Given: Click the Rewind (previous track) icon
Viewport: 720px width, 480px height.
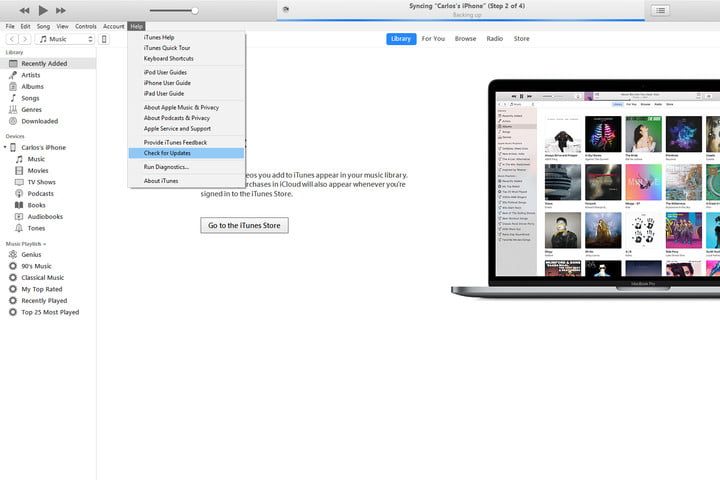Looking at the screenshot, I should (x=24, y=10).
